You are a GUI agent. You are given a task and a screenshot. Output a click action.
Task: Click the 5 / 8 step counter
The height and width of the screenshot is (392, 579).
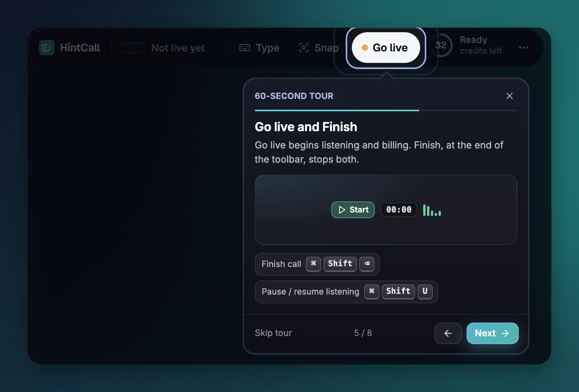(363, 333)
